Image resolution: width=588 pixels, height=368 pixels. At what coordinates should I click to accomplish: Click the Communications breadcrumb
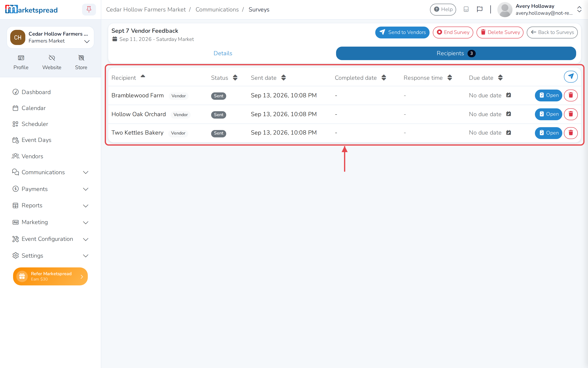pos(217,9)
